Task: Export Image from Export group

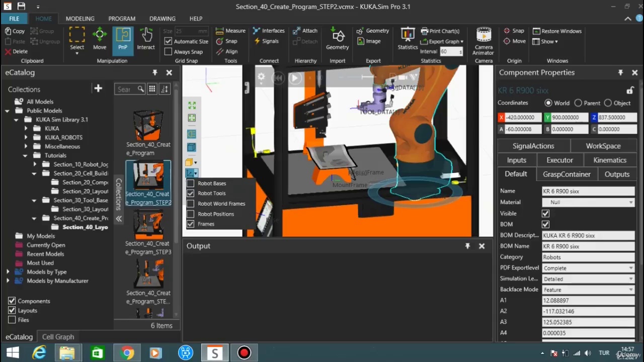Action: coord(368,41)
